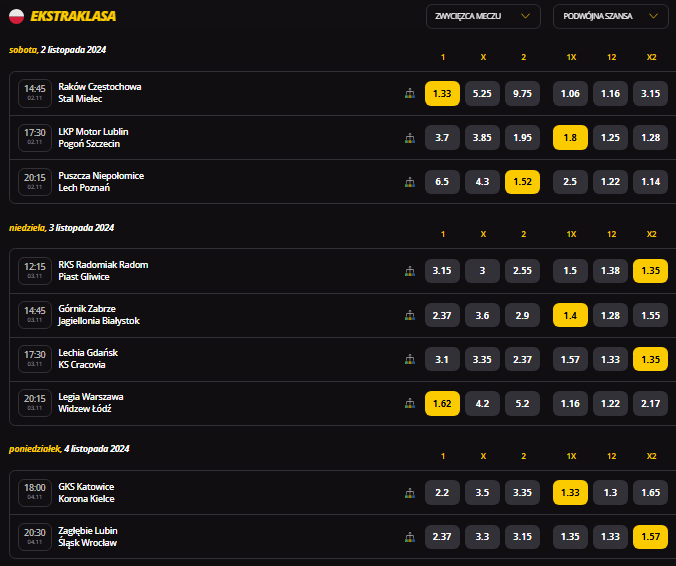View stats icon for Radomiak Radom match
Screen dimensions: 676x566
[x=409, y=271]
